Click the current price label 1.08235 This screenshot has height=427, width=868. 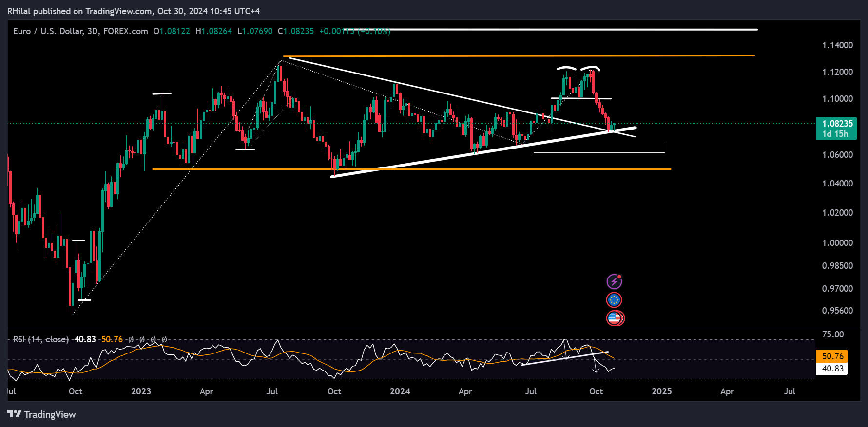(837, 124)
